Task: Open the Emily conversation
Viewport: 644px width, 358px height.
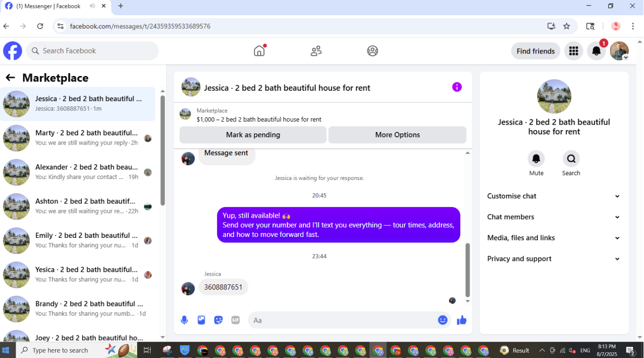Action: (x=78, y=240)
